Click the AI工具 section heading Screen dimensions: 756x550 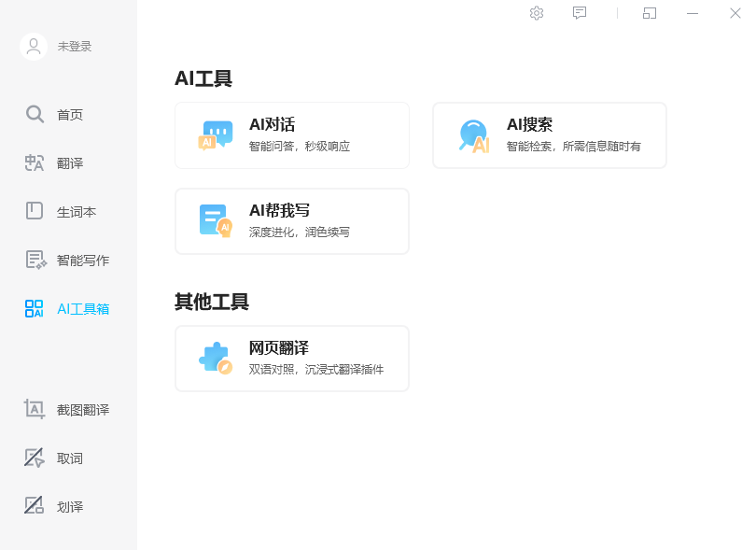pos(203,78)
